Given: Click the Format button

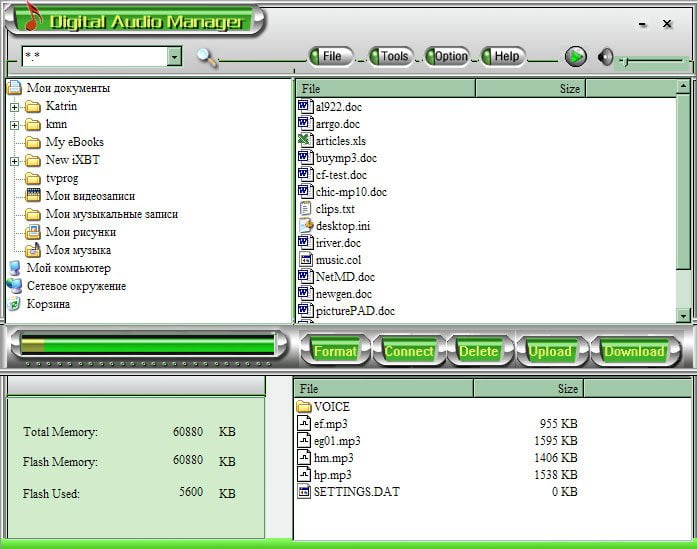Looking at the screenshot, I should coord(335,351).
